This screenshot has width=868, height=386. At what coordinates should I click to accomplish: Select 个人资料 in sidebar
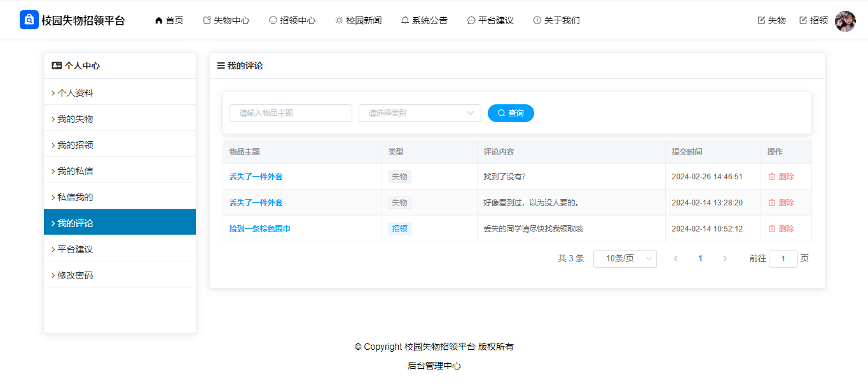[x=120, y=93]
